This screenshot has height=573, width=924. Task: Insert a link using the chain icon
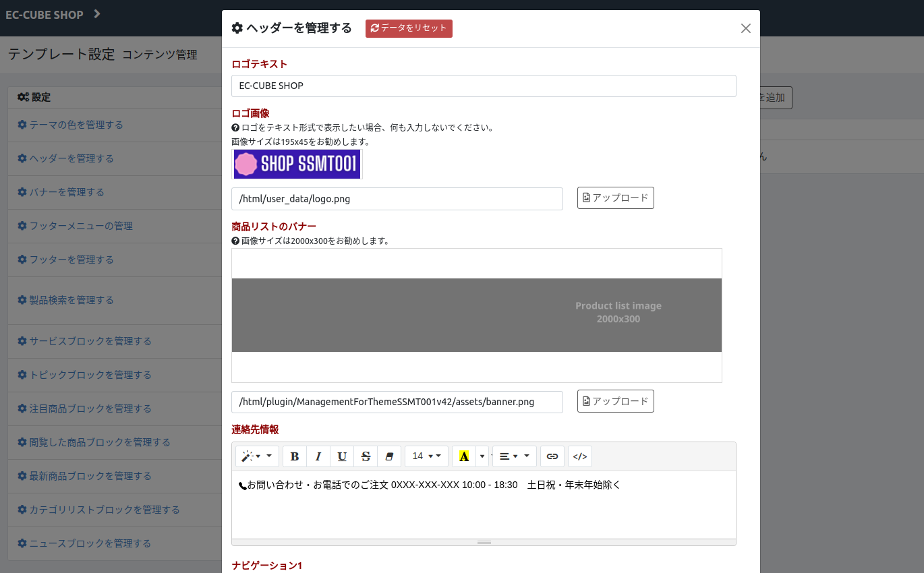[x=552, y=456]
